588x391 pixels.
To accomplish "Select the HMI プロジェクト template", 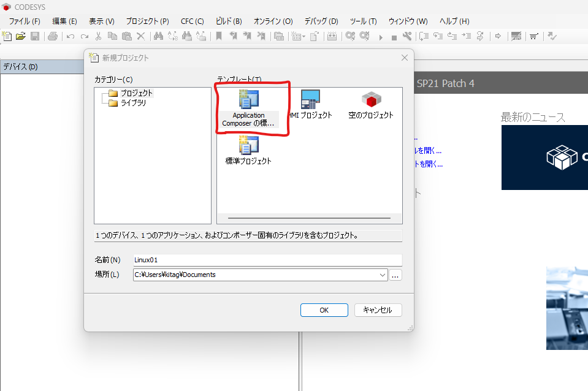I will tap(310, 105).
